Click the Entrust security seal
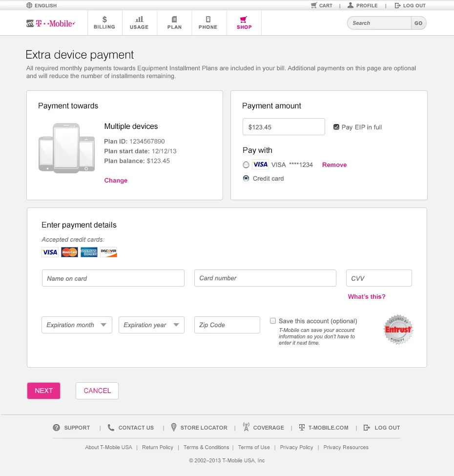This screenshot has width=454, height=476. [398, 330]
